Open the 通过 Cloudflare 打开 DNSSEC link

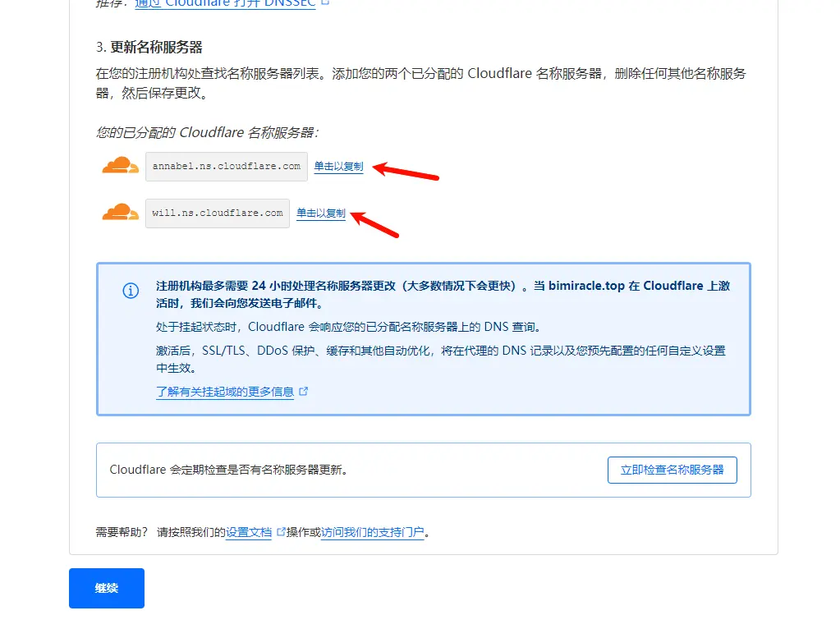226,4
